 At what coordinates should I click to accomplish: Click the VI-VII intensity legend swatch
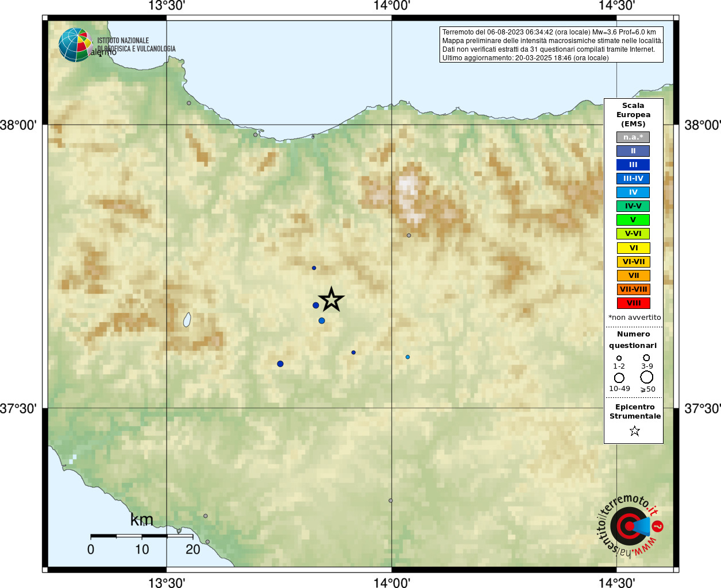pos(633,262)
